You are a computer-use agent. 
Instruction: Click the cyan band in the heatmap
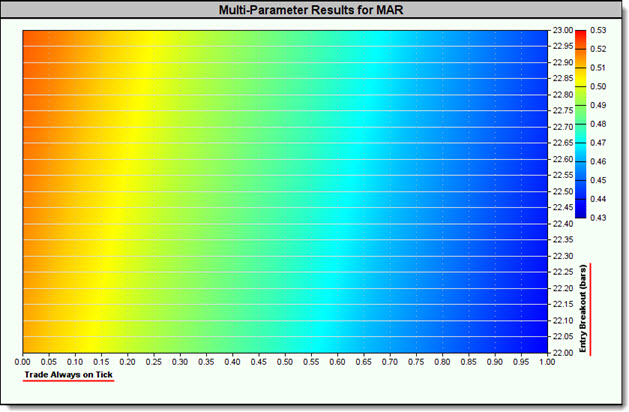(370, 190)
